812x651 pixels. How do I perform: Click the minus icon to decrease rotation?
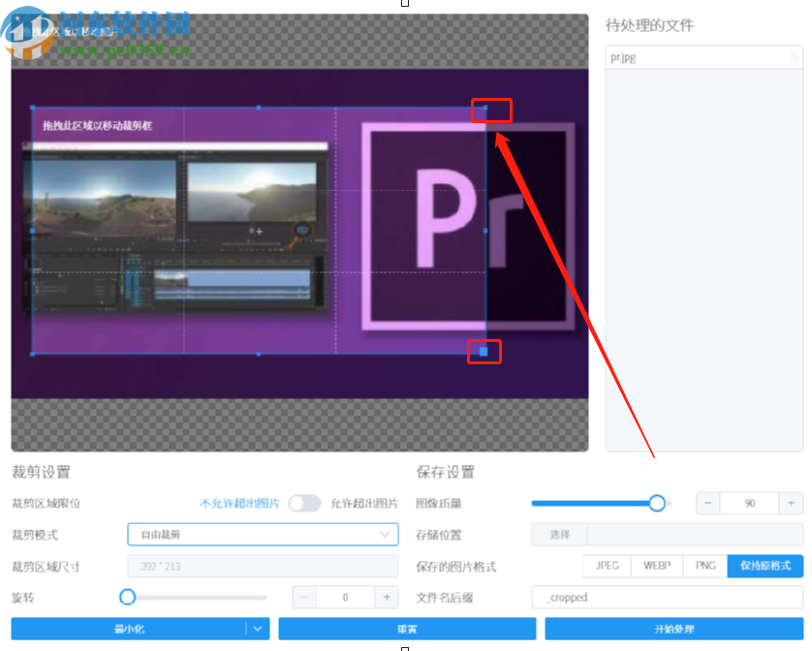(x=304, y=598)
